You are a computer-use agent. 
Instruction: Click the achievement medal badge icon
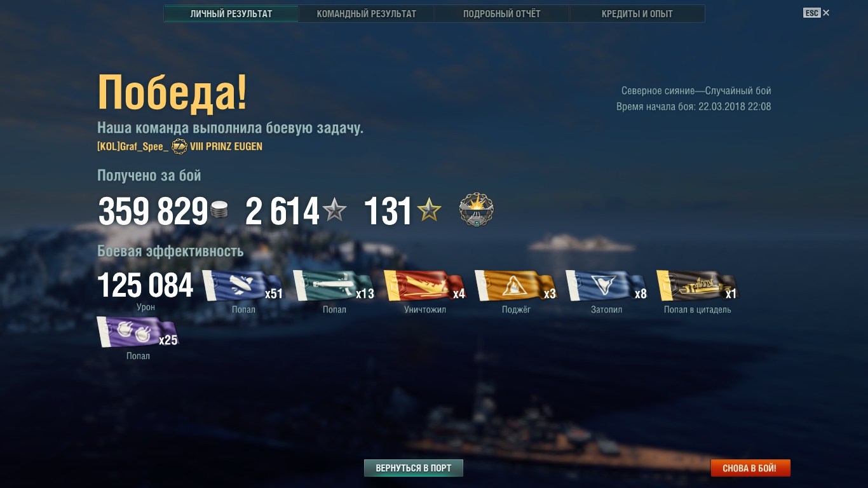[x=477, y=210]
